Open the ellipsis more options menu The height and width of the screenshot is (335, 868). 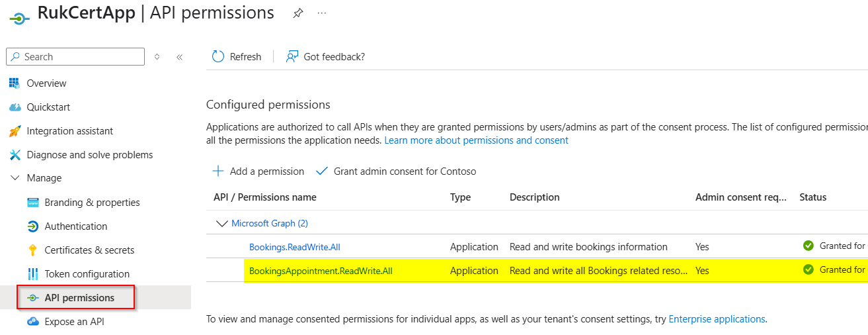322,13
